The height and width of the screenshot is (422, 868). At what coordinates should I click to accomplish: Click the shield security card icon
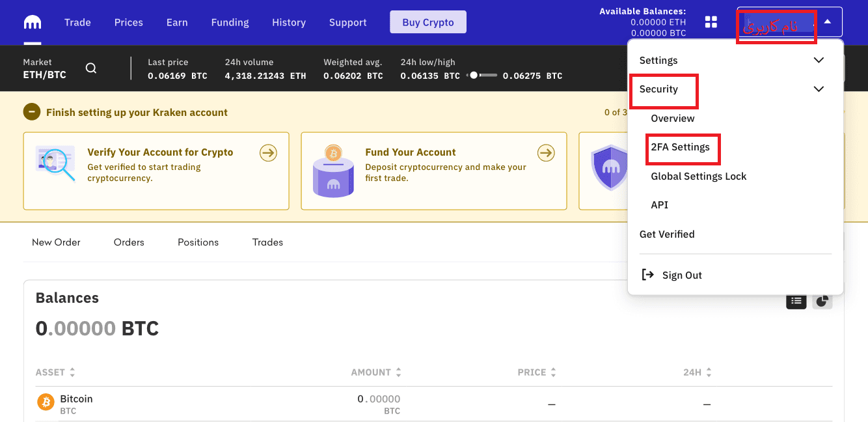click(610, 168)
